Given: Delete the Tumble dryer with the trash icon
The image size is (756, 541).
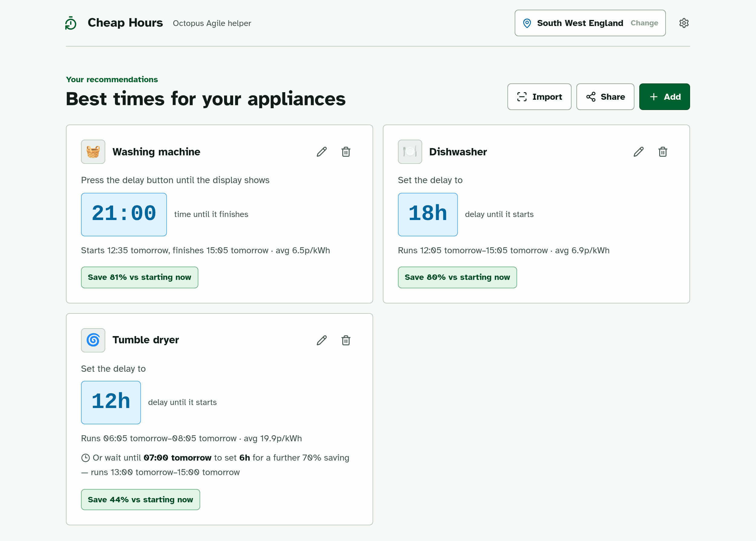Looking at the screenshot, I should 346,340.
